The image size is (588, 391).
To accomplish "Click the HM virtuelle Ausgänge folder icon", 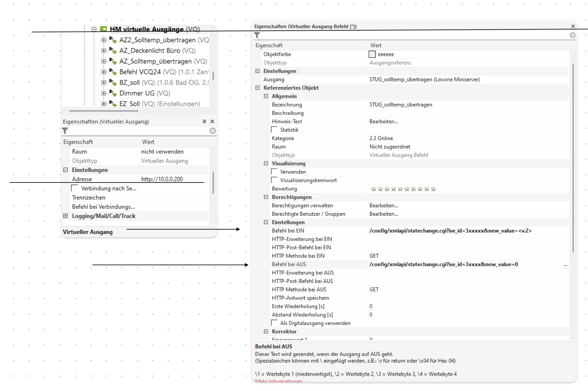I will click(104, 29).
